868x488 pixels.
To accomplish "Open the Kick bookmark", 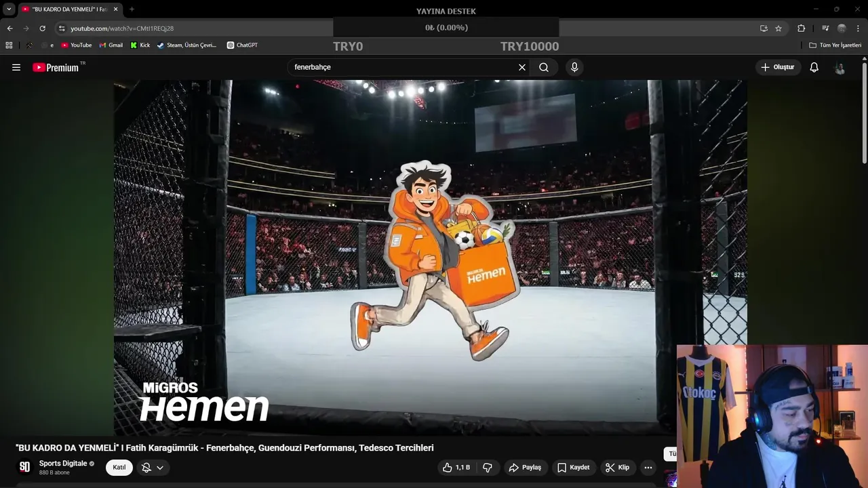I will 140,45.
